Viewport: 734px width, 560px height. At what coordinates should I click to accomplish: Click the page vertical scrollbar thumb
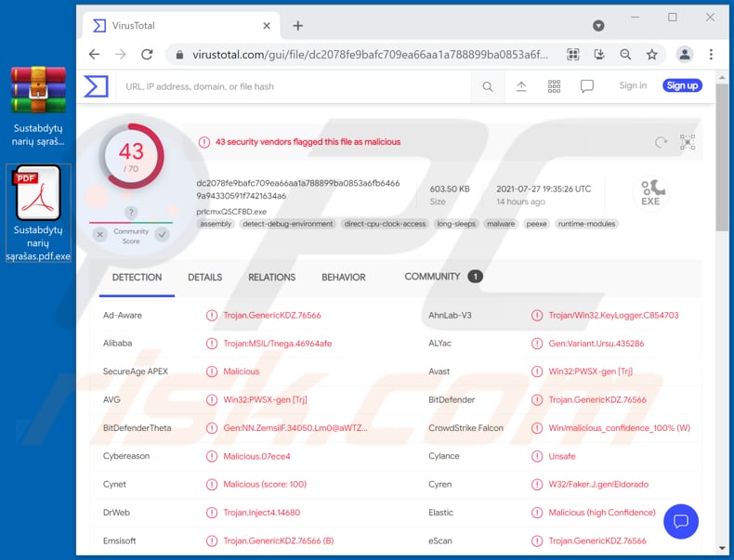click(x=721, y=158)
